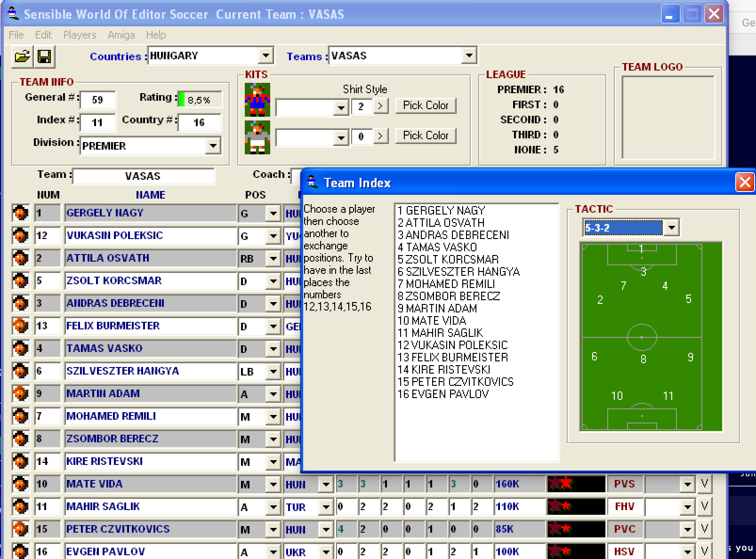
Task: Click the second kit player sprite
Action: [257, 137]
